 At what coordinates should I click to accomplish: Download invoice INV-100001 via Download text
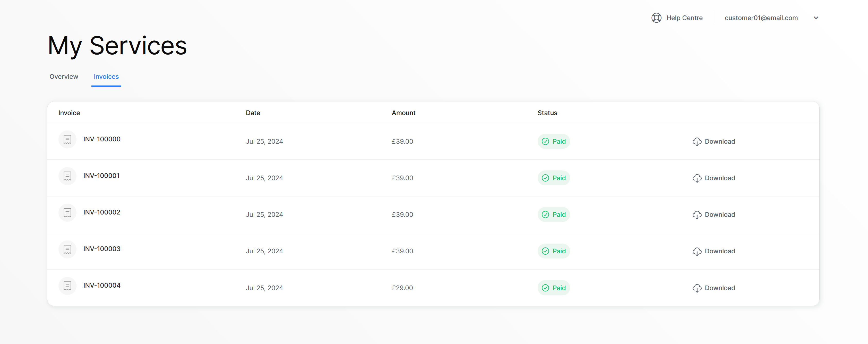pyautogui.click(x=720, y=178)
